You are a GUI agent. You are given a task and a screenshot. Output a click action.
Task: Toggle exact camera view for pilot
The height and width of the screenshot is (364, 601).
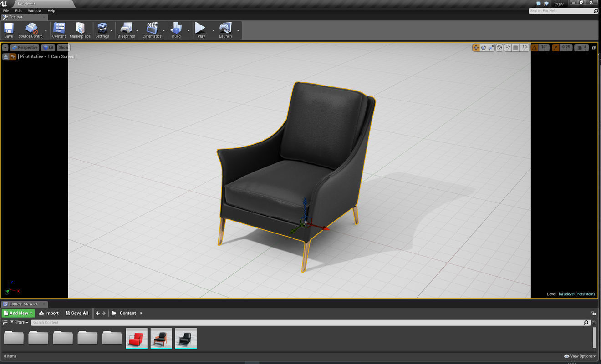13,56
